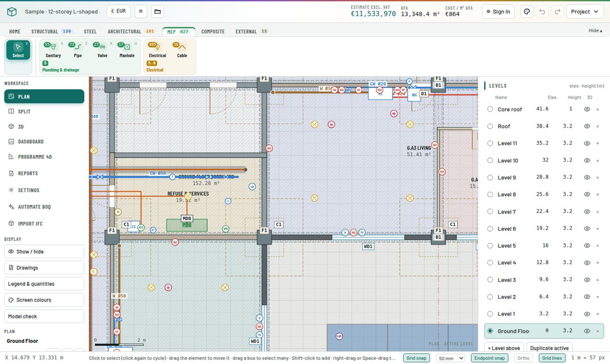Select the Sanitary fixture tool
The height and width of the screenshot is (364, 610).
pos(53,50)
